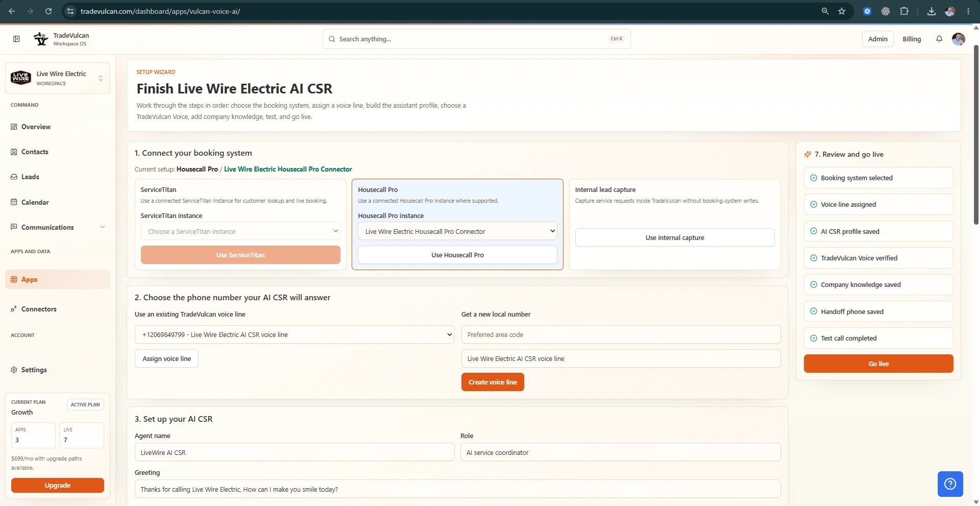The height and width of the screenshot is (506, 980).
Task: Click the Settings gear icon in sidebar
Action: coord(14,370)
